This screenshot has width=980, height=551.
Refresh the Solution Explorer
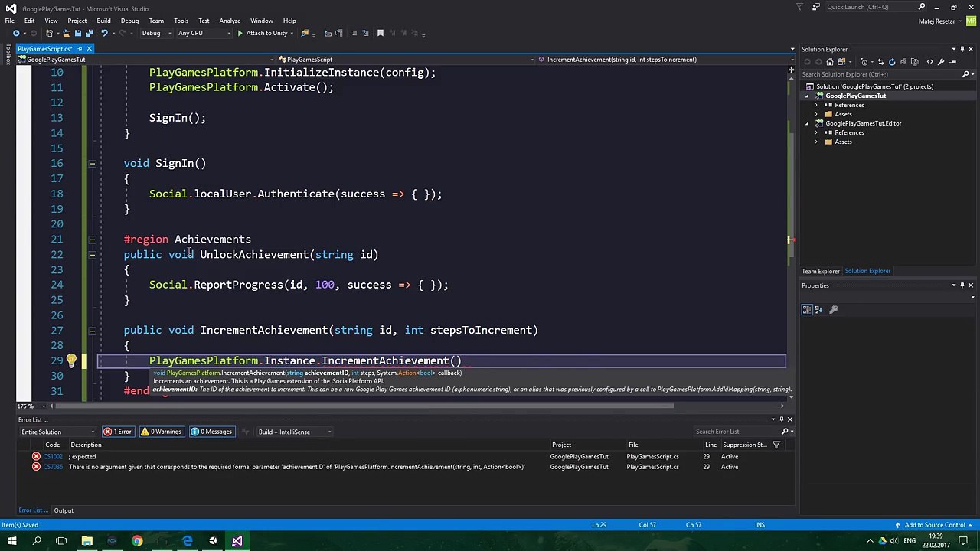click(x=892, y=62)
